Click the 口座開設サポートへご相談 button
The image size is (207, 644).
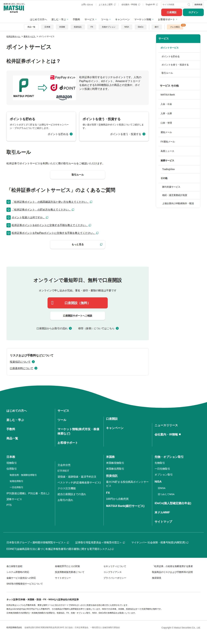click(78, 316)
